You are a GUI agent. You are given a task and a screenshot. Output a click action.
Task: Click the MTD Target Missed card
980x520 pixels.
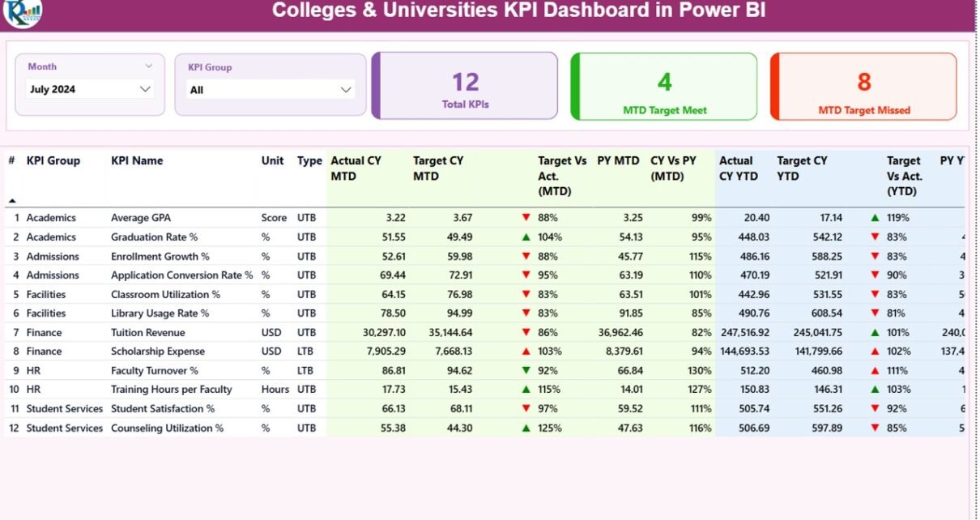pos(863,87)
